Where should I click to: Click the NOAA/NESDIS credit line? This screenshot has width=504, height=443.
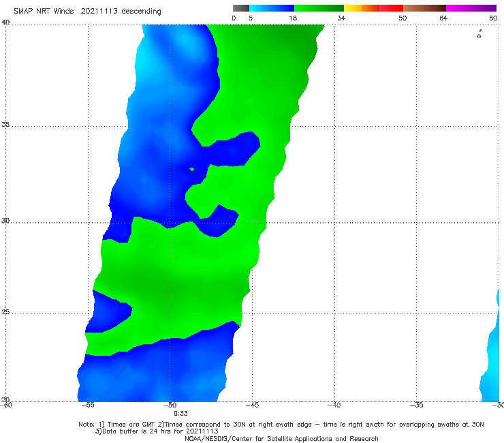281,439
